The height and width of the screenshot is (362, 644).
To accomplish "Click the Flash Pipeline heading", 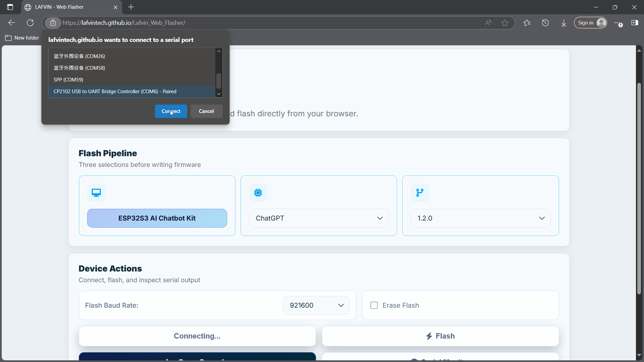I will pyautogui.click(x=108, y=153).
